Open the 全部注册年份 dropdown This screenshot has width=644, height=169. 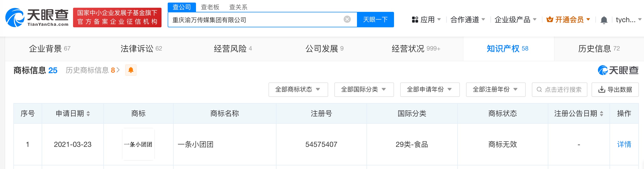click(x=495, y=90)
